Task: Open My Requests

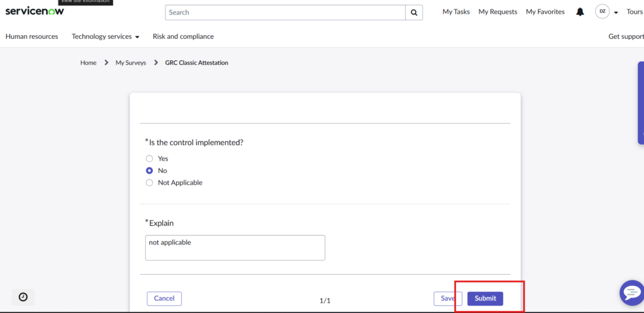Action: pos(497,12)
